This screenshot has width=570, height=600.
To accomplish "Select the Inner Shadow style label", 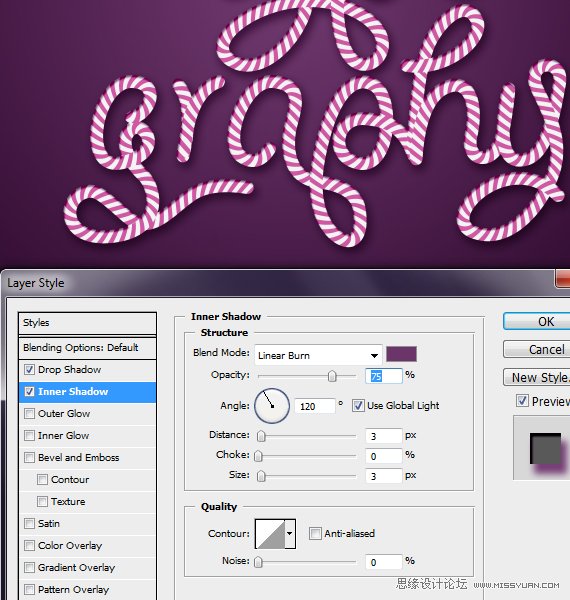I will 73,391.
